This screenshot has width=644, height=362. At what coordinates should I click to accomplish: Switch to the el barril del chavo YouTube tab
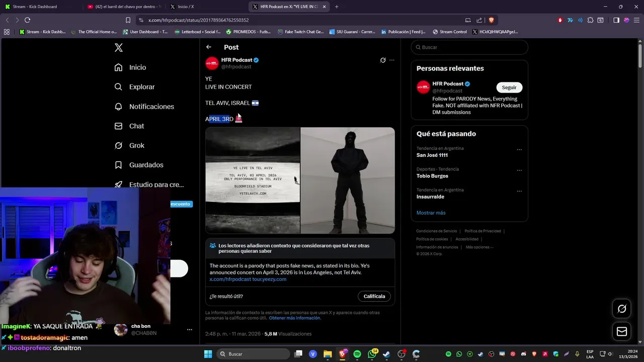pos(124,7)
